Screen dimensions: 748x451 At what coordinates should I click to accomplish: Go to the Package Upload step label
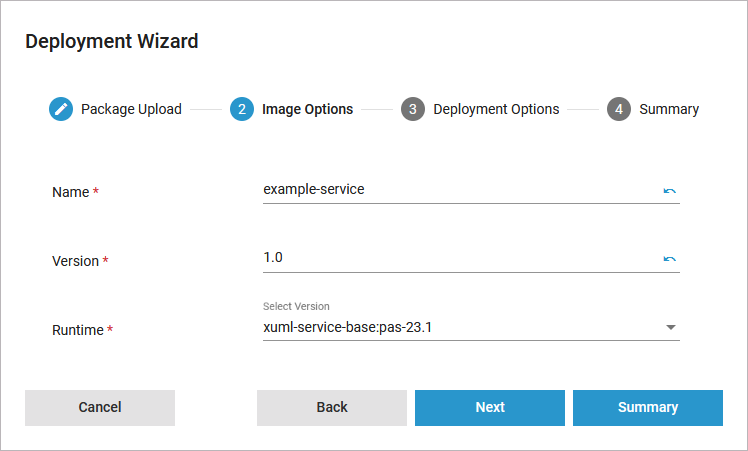(131, 109)
